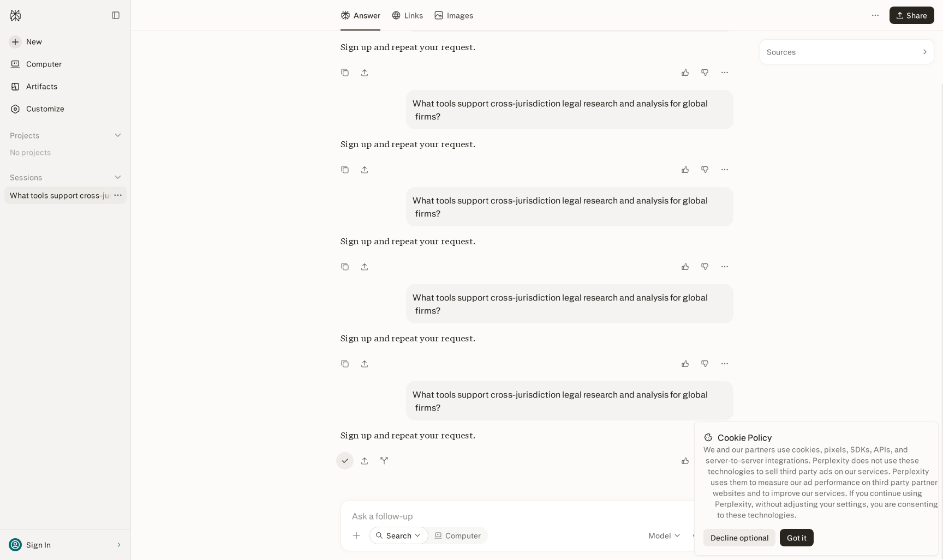Image resolution: width=943 pixels, height=560 pixels.
Task: Switch to Computer mode in the input bar
Action: [x=458, y=535]
